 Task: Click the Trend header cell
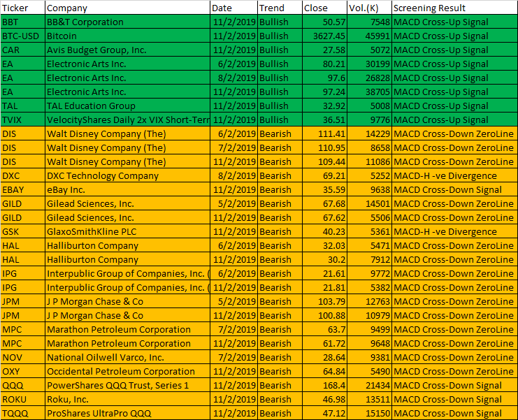(280, 8)
